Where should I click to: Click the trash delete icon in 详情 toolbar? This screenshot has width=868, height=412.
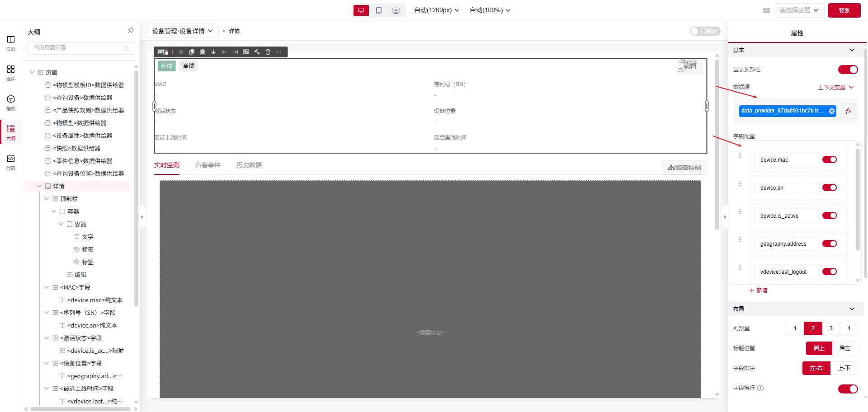tap(268, 52)
